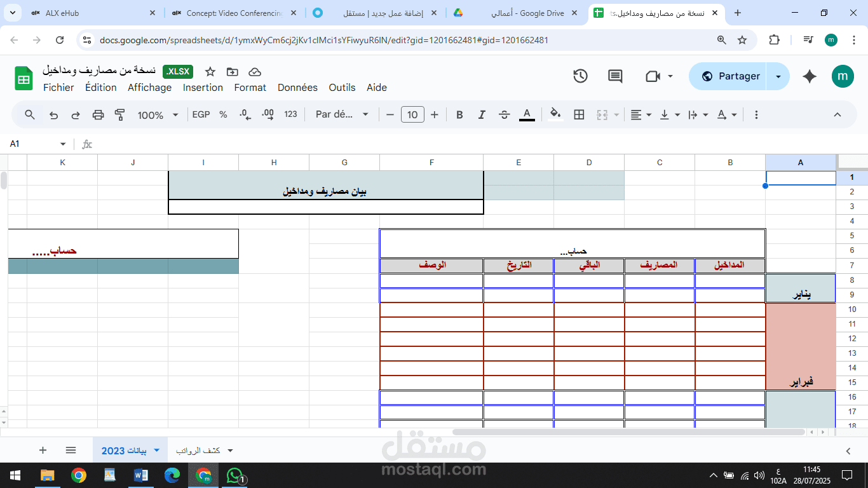868x488 pixels.
Task: Increase font size with plus
Action: [435, 115]
